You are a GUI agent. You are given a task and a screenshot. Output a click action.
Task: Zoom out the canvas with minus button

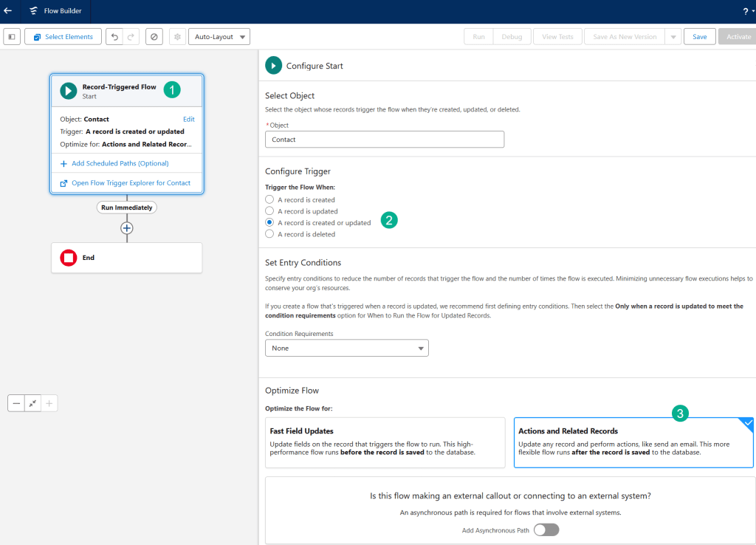(16, 403)
